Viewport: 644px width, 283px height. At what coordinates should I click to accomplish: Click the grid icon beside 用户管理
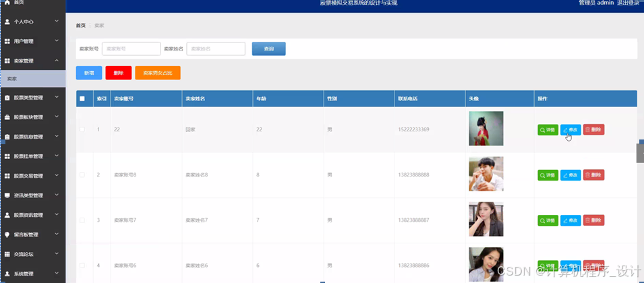pos(7,41)
